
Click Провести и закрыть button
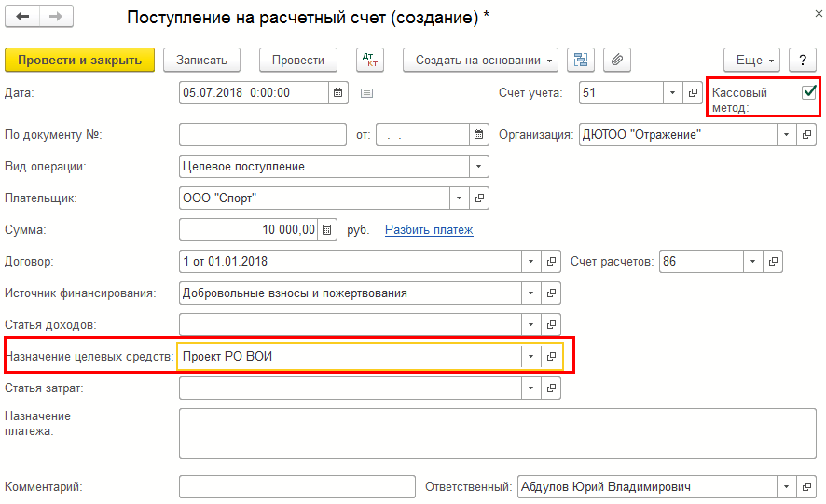click(x=79, y=60)
